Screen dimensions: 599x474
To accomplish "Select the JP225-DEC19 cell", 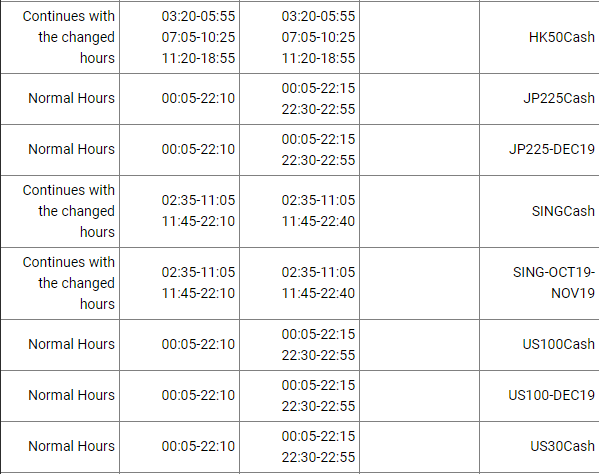I will [539, 150].
